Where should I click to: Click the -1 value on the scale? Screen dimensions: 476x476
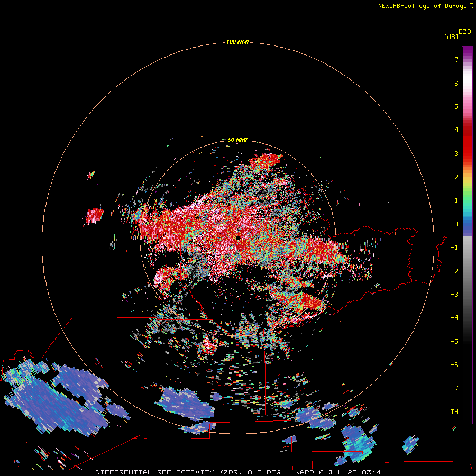[454, 248]
